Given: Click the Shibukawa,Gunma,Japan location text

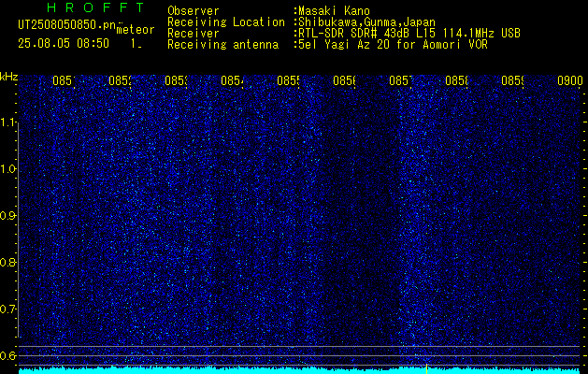Looking at the screenshot, I should [x=366, y=22].
